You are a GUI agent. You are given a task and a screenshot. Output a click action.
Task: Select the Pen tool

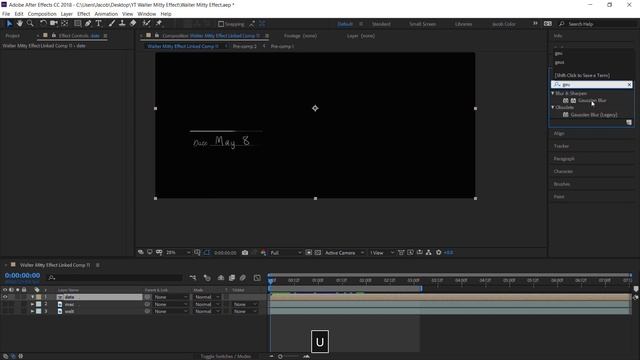(88, 24)
